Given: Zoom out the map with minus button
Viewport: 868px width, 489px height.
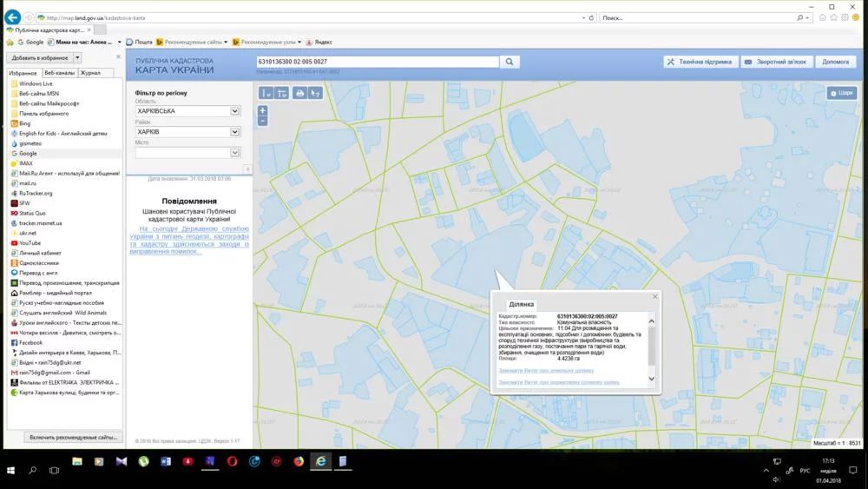Looking at the screenshot, I should click(x=262, y=121).
